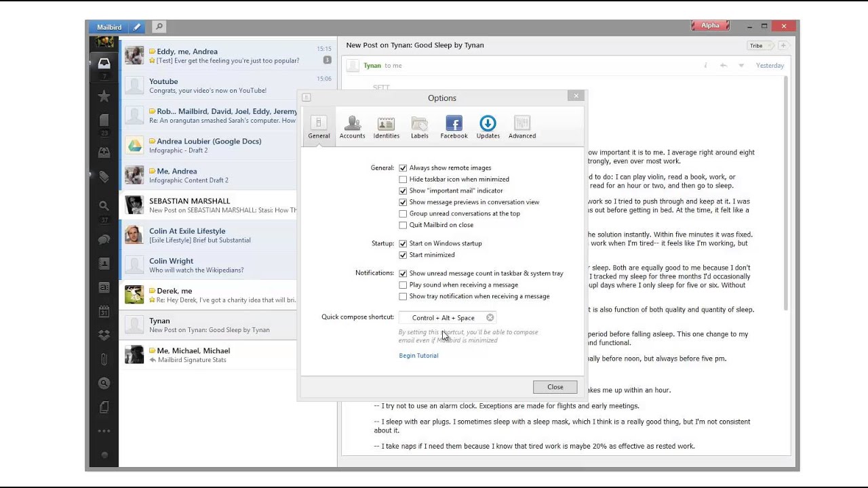Open the attachments paperclip icon in sidebar
Screen dimensions: 868x488
[x=104, y=359]
